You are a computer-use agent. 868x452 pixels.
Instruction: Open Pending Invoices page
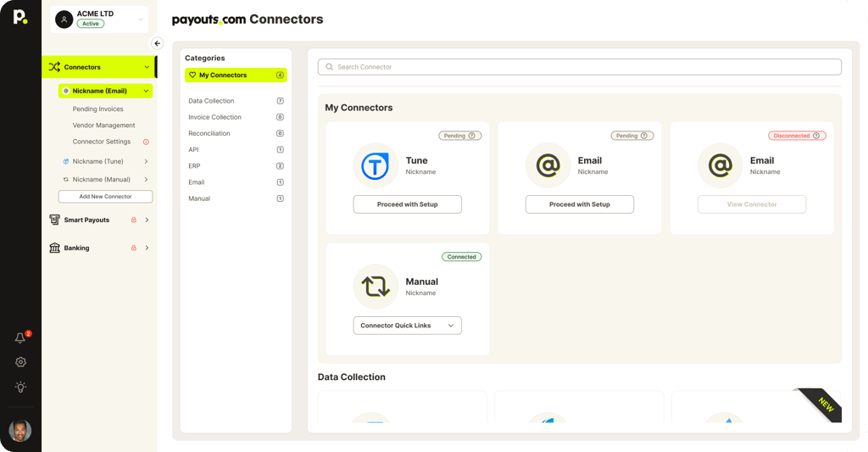[x=98, y=109]
